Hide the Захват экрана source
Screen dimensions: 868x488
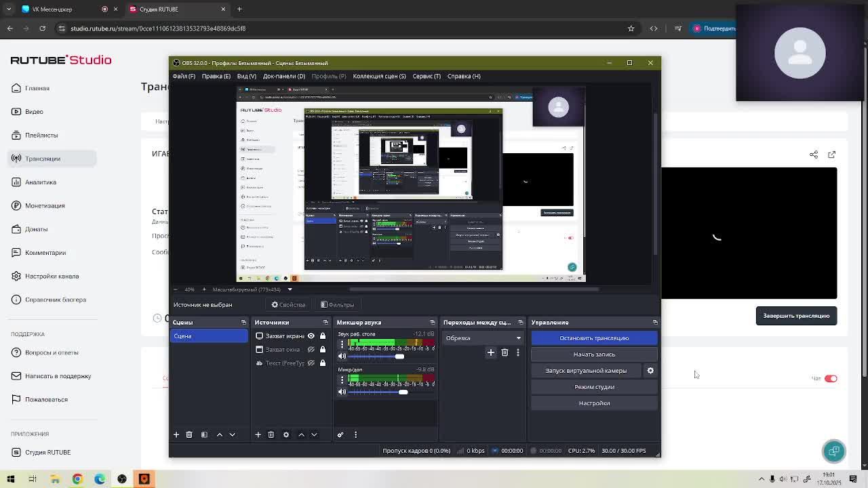(x=311, y=335)
